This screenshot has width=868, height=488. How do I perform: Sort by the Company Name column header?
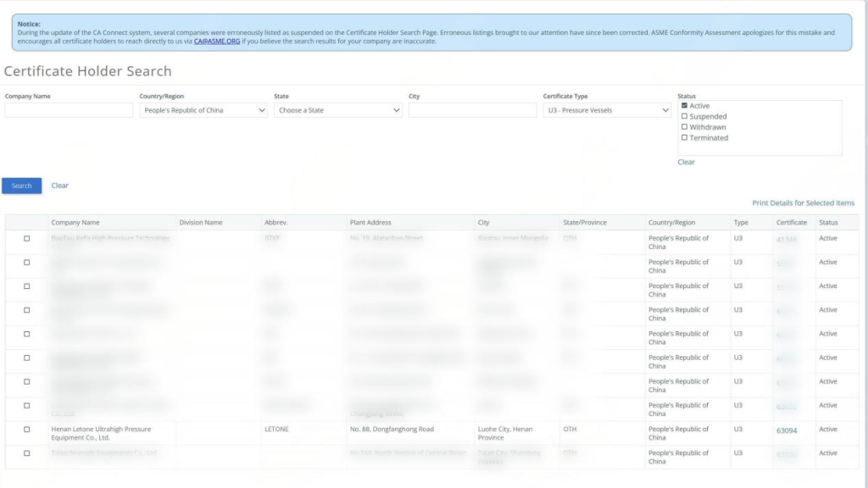[x=75, y=223]
